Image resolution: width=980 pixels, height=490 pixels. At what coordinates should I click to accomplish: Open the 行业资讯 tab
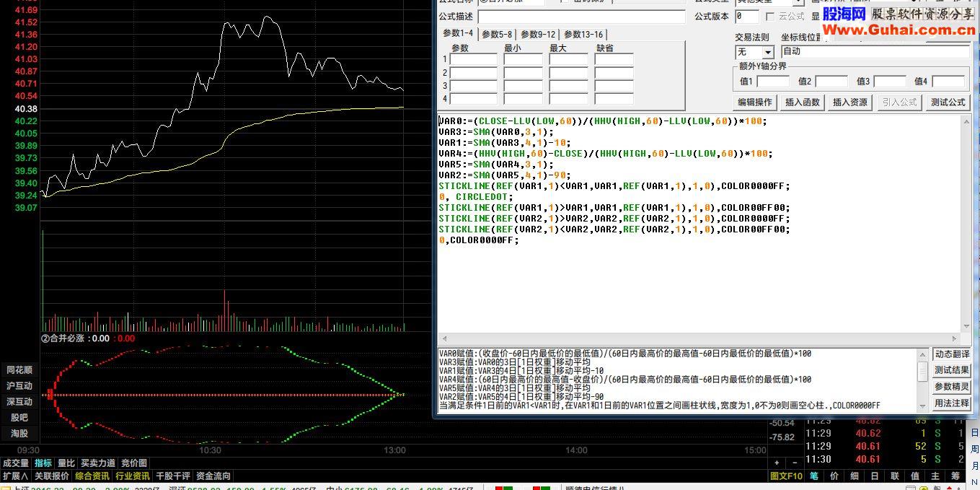(x=133, y=476)
